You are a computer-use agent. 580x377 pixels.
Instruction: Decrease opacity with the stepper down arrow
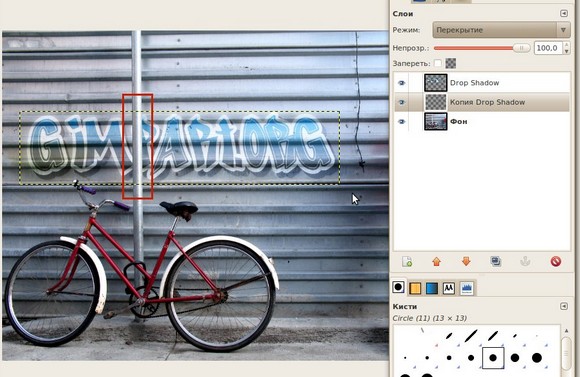point(567,51)
